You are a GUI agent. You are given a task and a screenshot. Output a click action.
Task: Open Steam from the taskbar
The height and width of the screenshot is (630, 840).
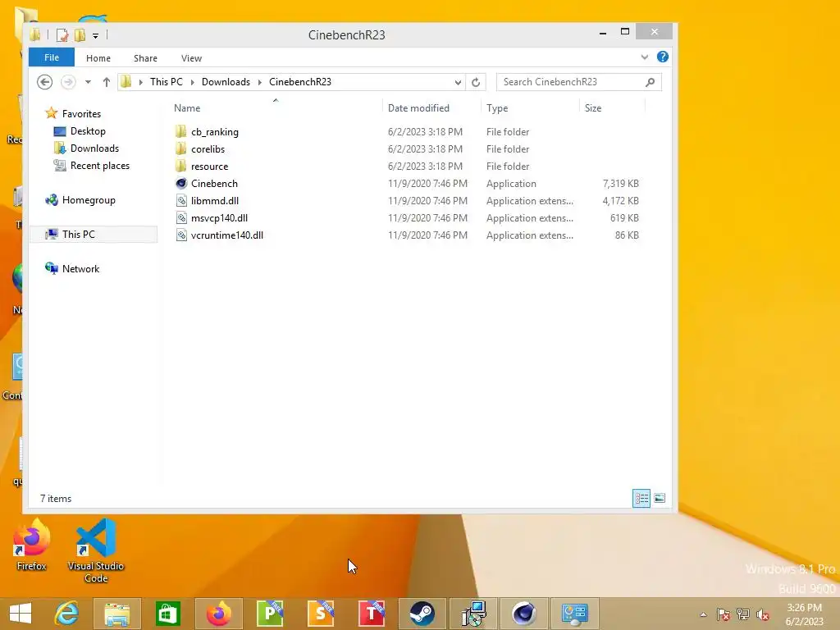(x=422, y=614)
